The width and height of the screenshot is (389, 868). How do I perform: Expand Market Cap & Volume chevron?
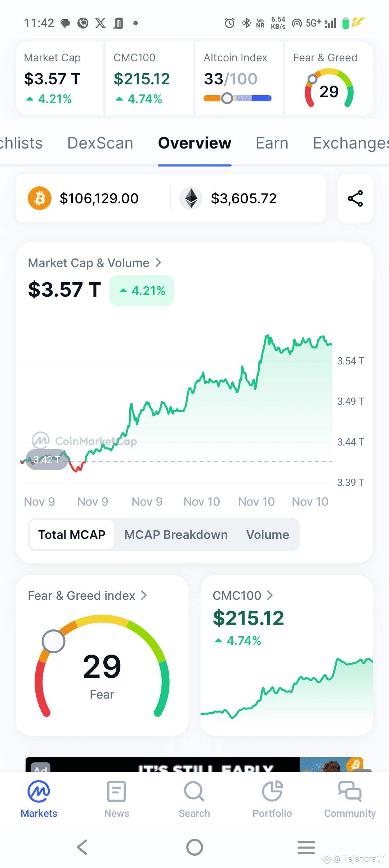158,263
